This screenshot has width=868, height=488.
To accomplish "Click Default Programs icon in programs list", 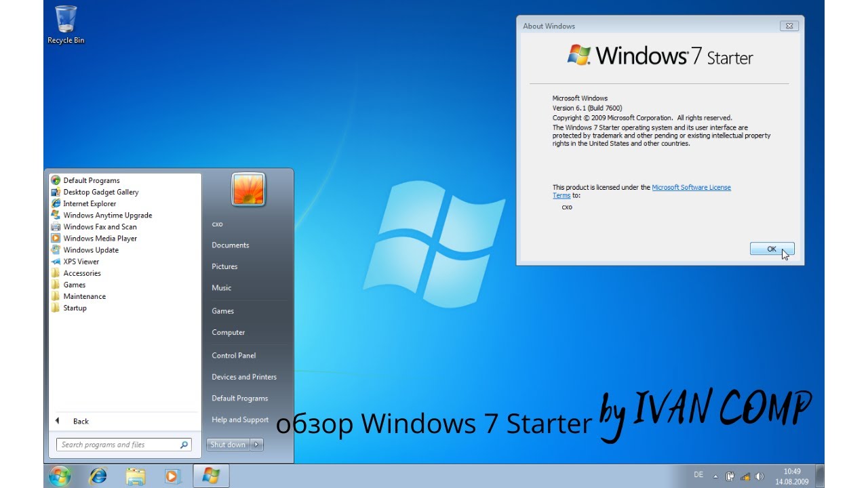I will point(56,180).
